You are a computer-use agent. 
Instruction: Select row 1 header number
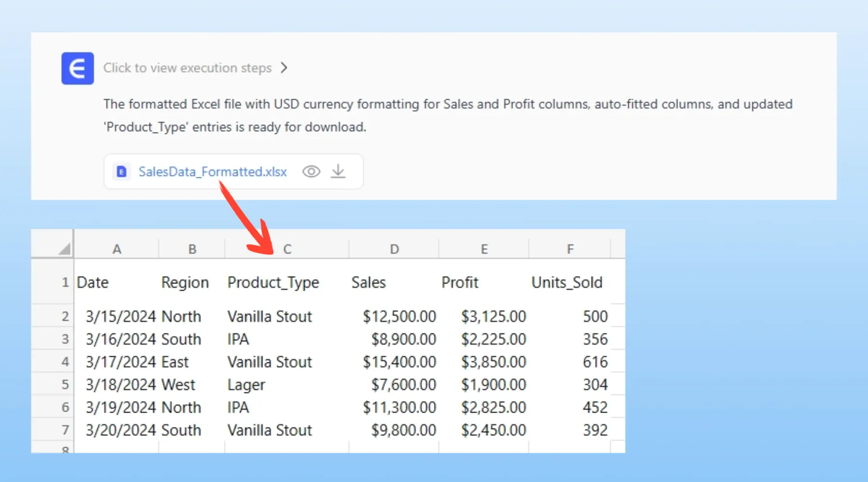65,282
